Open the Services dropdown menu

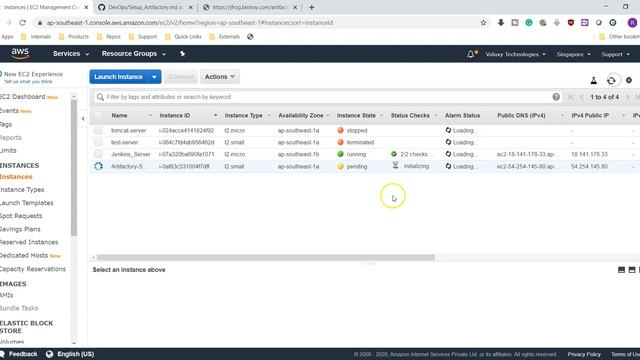click(x=71, y=53)
